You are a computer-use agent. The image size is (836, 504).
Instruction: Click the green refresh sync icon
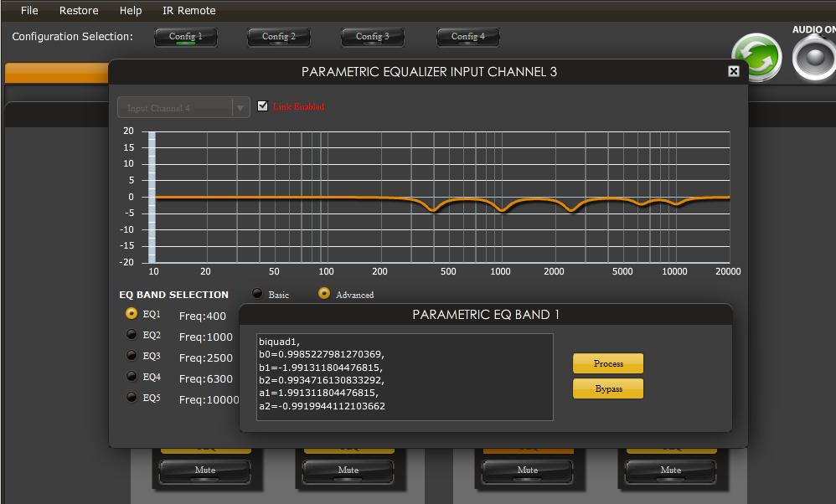756,57
